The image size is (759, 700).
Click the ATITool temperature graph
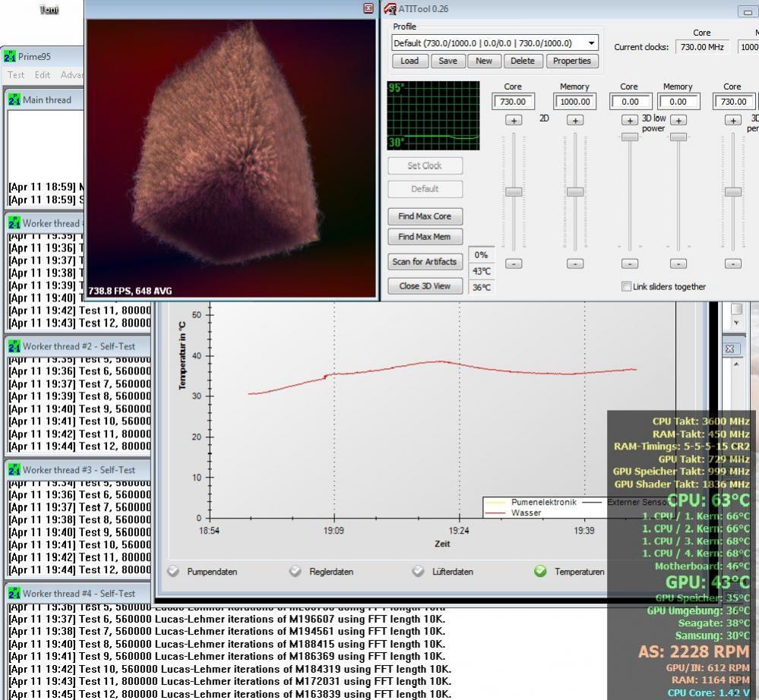433,115
